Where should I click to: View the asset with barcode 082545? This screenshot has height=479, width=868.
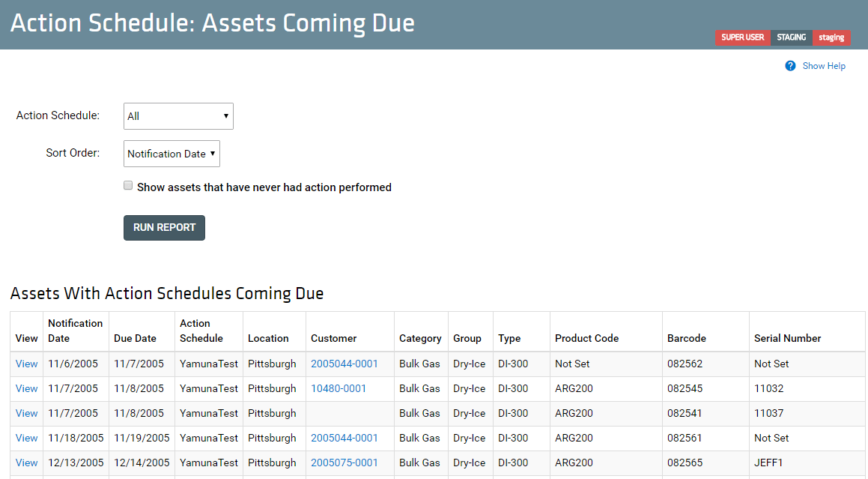26,388
